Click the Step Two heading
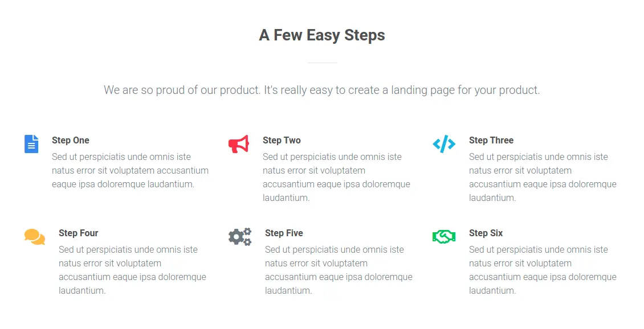The width and height of the screenshot is (644, 329). (282, 141)
